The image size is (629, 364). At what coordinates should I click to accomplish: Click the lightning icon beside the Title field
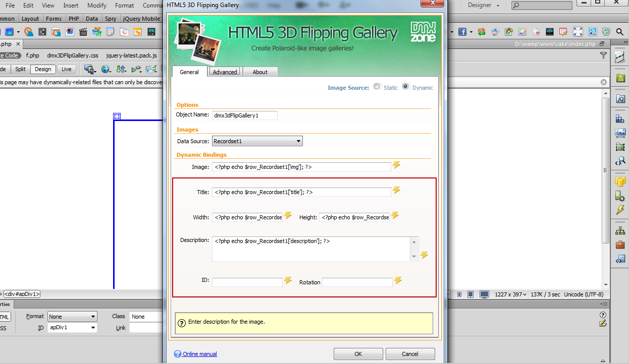click(396, 191)
